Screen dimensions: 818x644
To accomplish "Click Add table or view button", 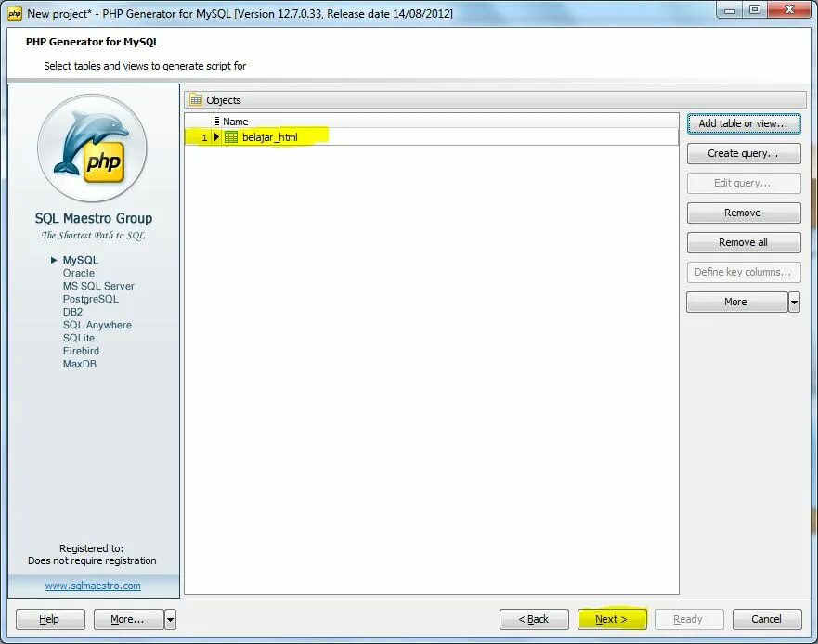I will pos(744,123).
